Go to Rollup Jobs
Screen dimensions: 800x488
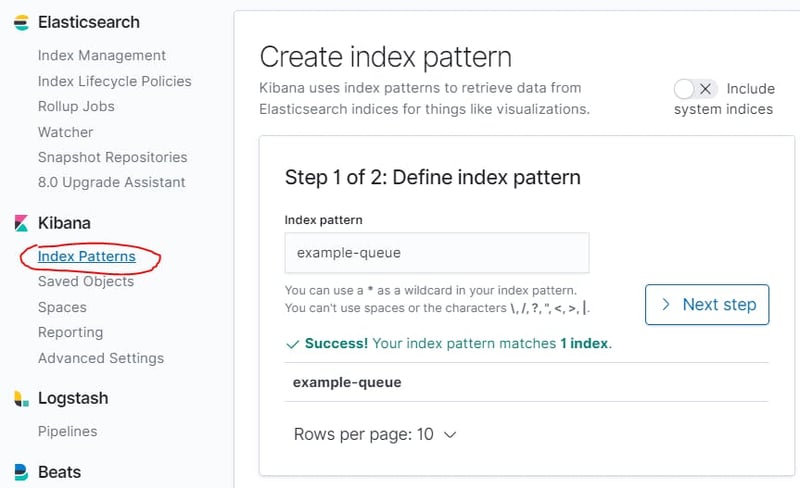pyautogui.click(x=76, y=106)
